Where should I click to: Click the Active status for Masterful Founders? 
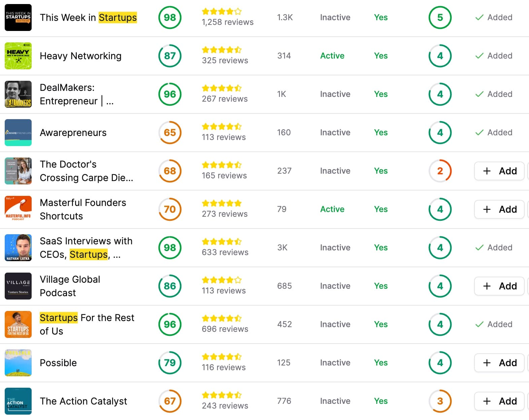tap(332, 209)
